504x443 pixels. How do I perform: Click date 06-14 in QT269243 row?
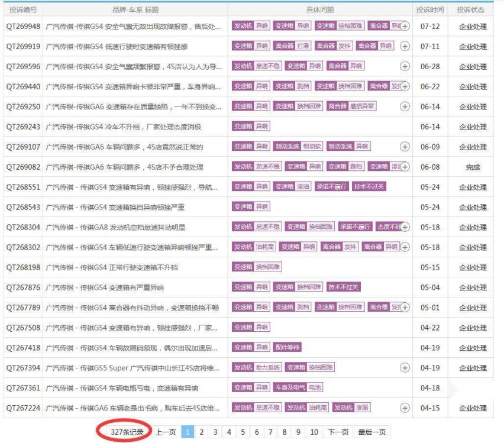click(430, 127)
